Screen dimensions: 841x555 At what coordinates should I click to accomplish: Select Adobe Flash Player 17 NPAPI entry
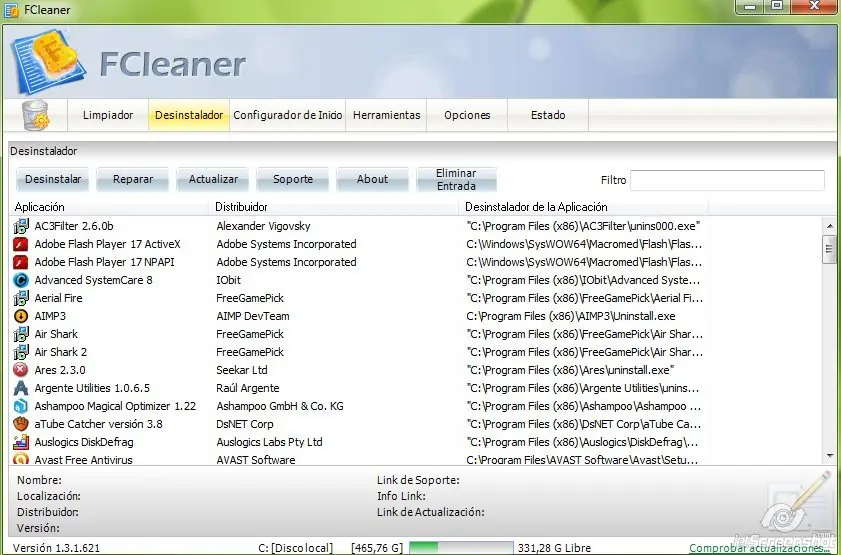[x=105, y=262]
